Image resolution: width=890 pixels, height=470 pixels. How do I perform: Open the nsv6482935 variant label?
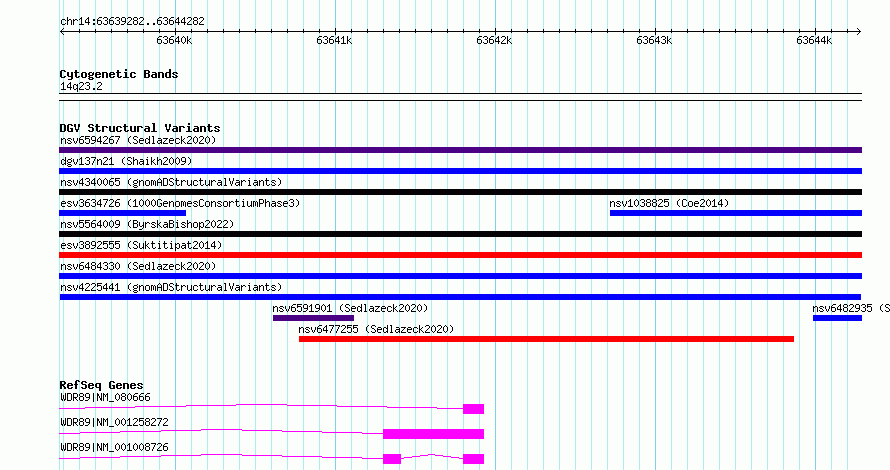[851, 308]
